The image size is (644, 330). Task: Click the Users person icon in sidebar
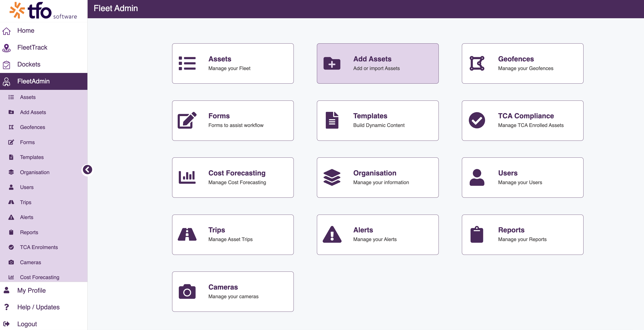pos(11,187)
